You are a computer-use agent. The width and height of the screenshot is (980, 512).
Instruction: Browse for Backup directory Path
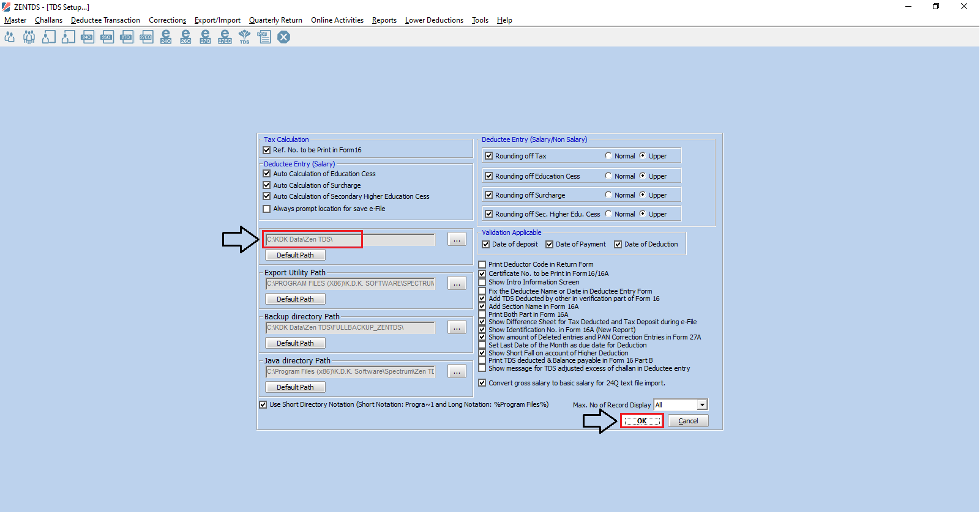point(457,327)
